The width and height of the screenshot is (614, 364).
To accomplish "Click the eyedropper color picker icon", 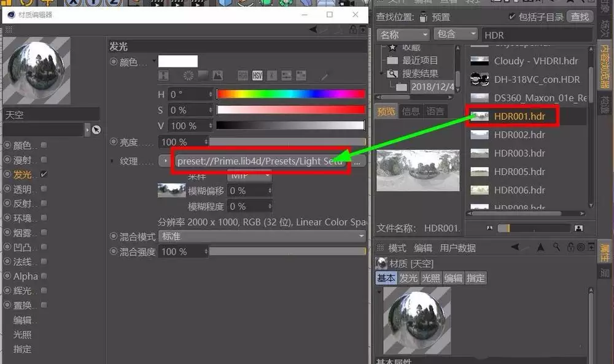I will 324,75.
